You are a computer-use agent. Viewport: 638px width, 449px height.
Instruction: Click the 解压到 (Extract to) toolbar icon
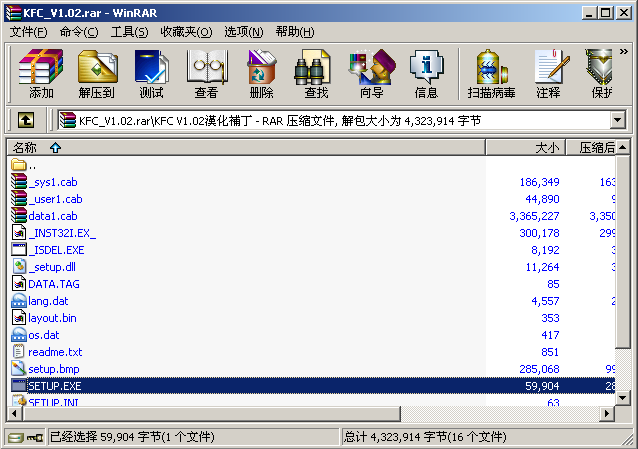97,74
